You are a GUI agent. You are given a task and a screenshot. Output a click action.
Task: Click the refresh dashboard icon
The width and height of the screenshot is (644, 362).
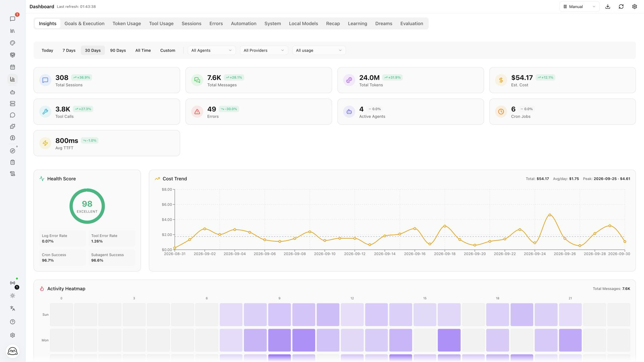(x=621, y=7)
